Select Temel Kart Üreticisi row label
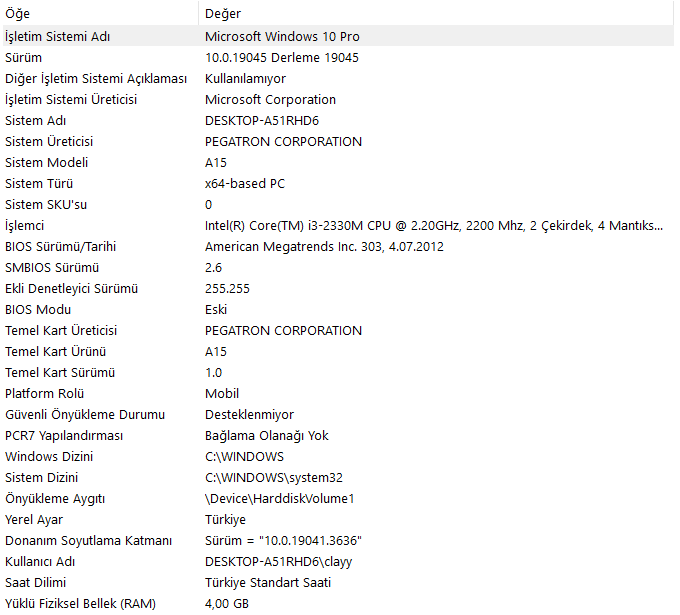 coord(61,330)
